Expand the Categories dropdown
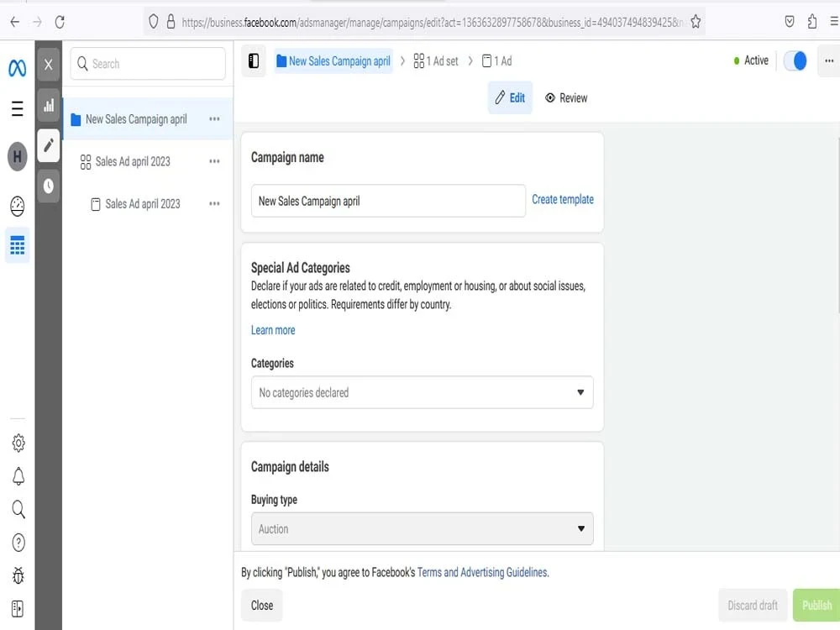The width and height of the screenshot is (840, 630). click(423, 392)
